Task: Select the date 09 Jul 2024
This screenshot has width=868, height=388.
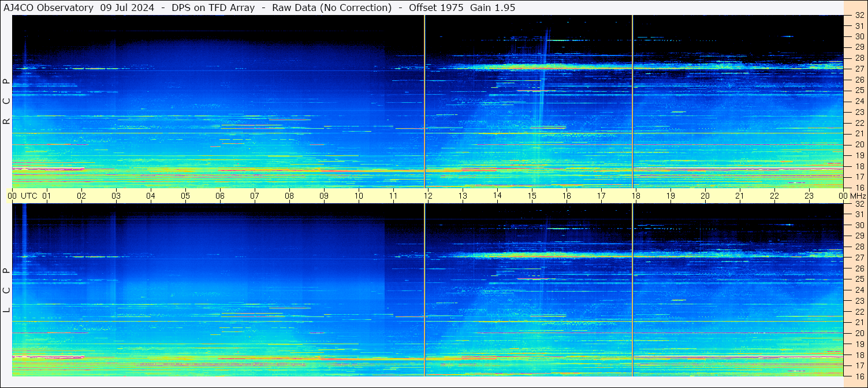Action: (x=127, y=8)
